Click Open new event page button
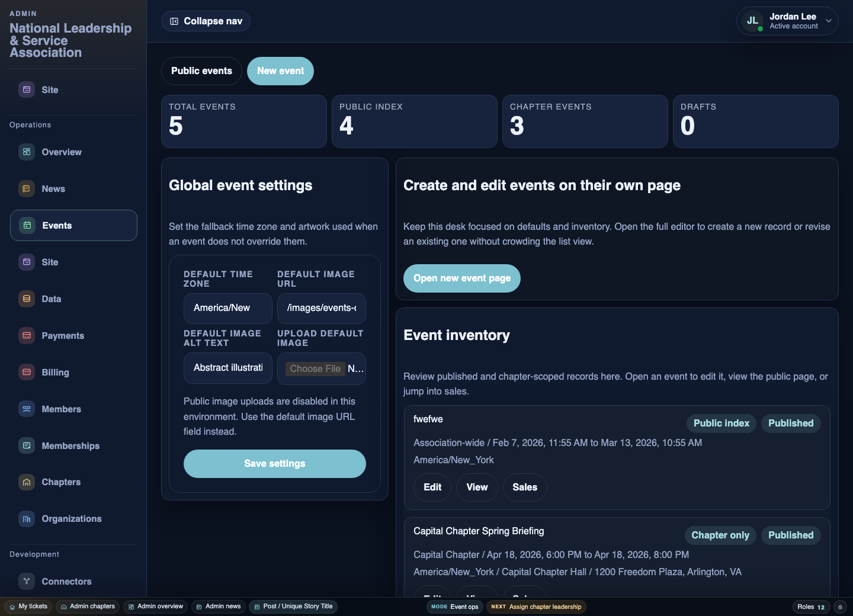 [x=461, y=278]
